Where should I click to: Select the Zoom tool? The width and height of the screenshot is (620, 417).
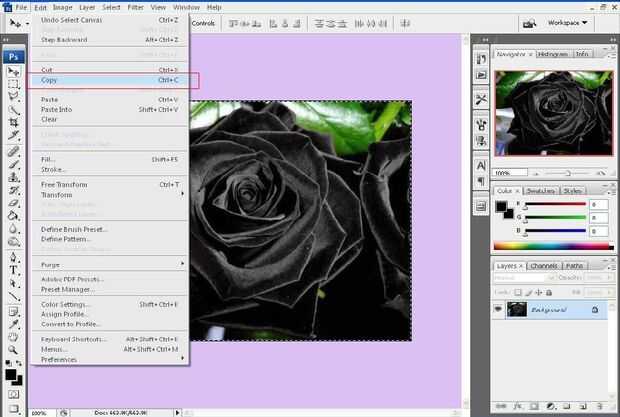coord(13,350)
